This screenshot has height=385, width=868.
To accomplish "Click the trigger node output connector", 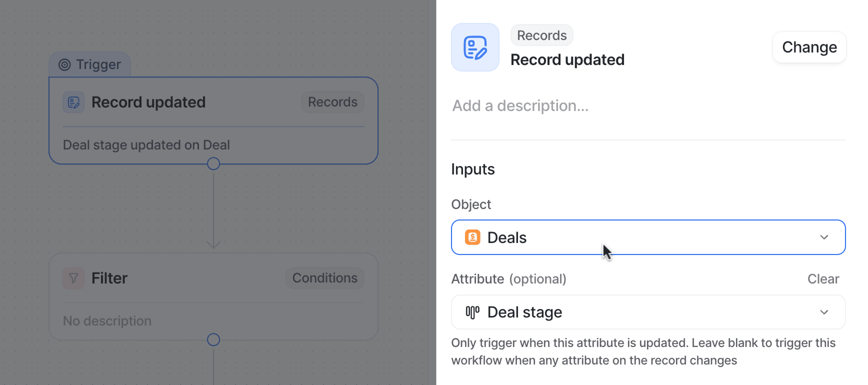I will (213, 164).
